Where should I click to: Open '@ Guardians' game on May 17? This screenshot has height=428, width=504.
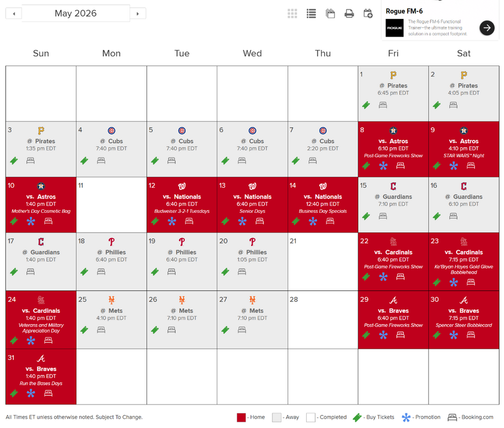[41, 253]
